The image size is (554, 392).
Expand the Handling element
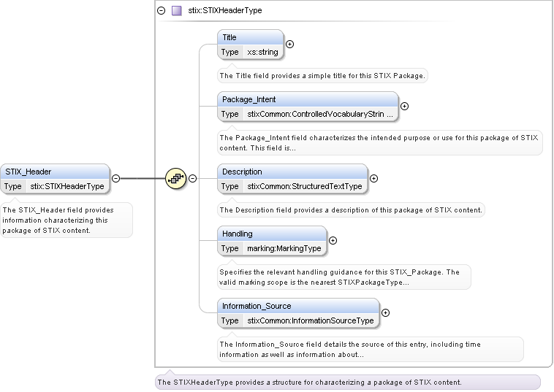[333, 240]
